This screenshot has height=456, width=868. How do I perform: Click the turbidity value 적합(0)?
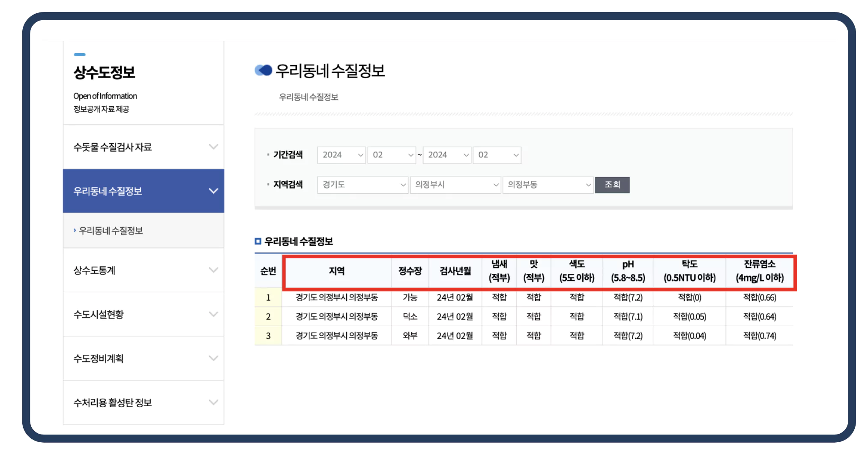[x=689, y=297]
